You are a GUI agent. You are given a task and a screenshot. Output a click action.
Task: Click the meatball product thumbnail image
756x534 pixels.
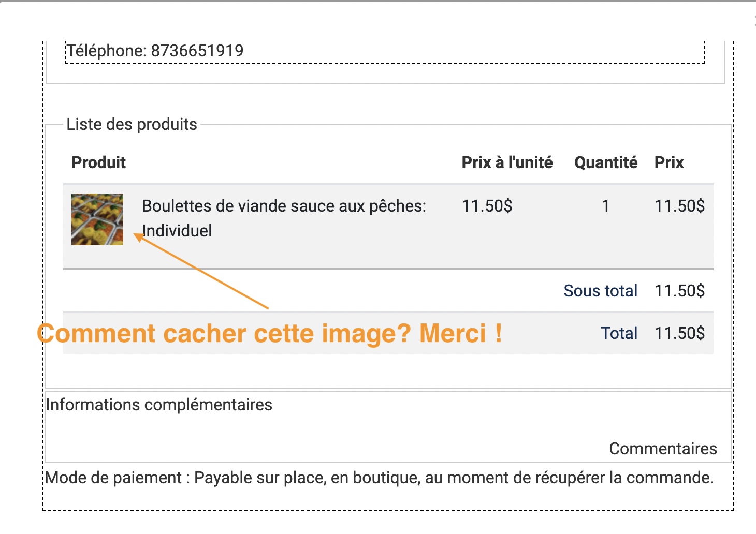point(97,219)
